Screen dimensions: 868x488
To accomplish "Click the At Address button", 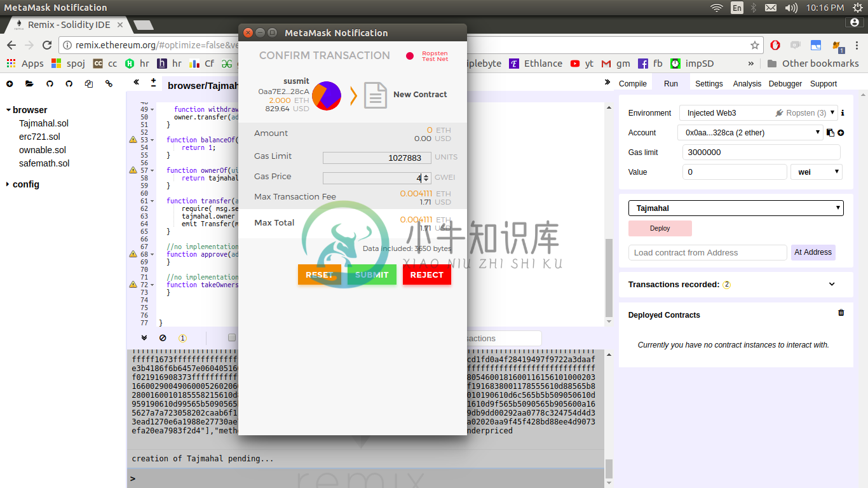I will pyautogui.click(x=813, y=252).
